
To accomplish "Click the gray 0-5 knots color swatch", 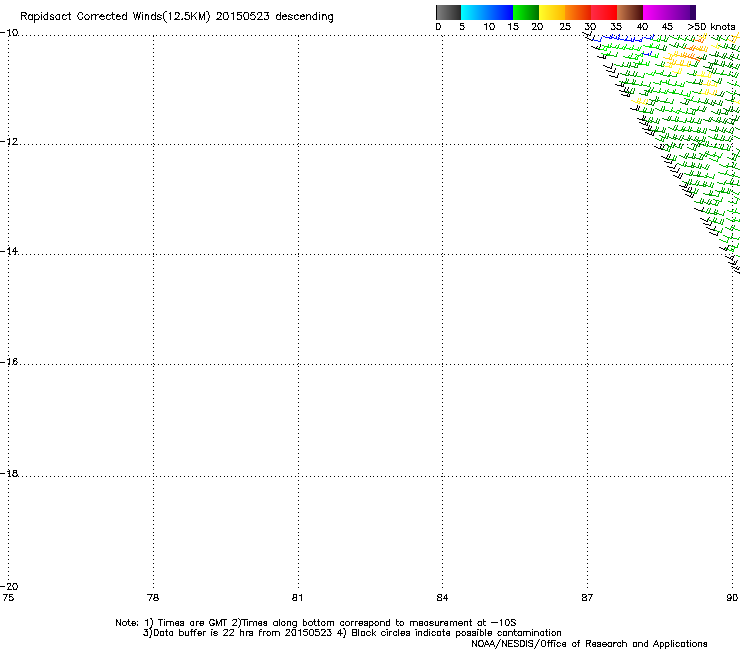I will (x=448, y=12).
